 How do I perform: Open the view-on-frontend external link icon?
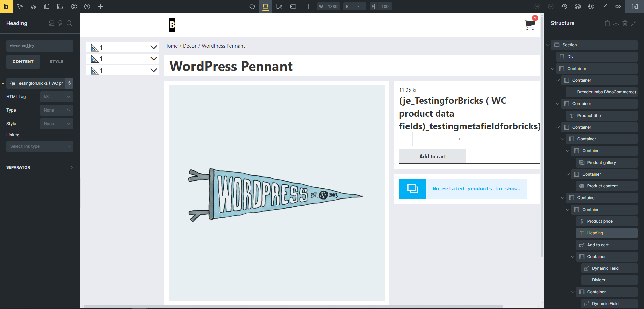[604, 6]
